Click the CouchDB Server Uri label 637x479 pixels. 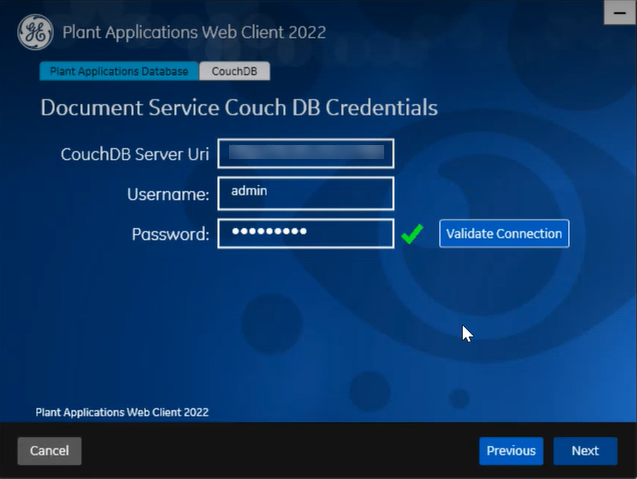click(135, 154)
